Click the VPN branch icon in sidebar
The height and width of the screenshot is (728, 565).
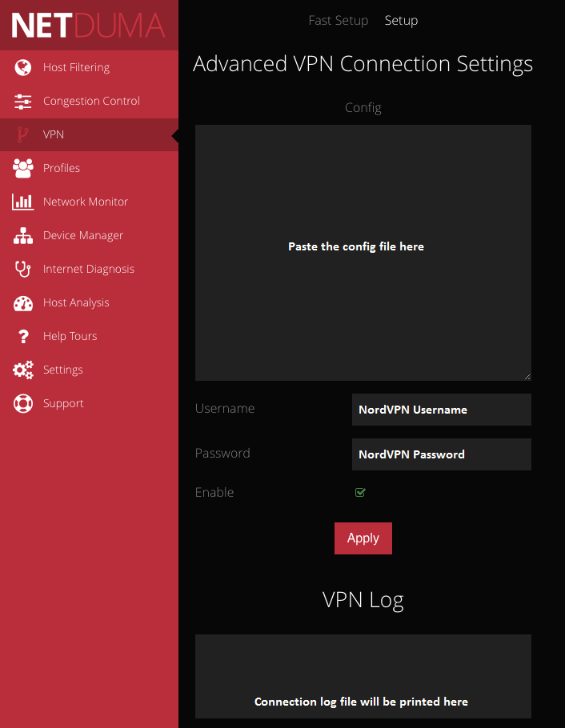click(x=23, y=134)
